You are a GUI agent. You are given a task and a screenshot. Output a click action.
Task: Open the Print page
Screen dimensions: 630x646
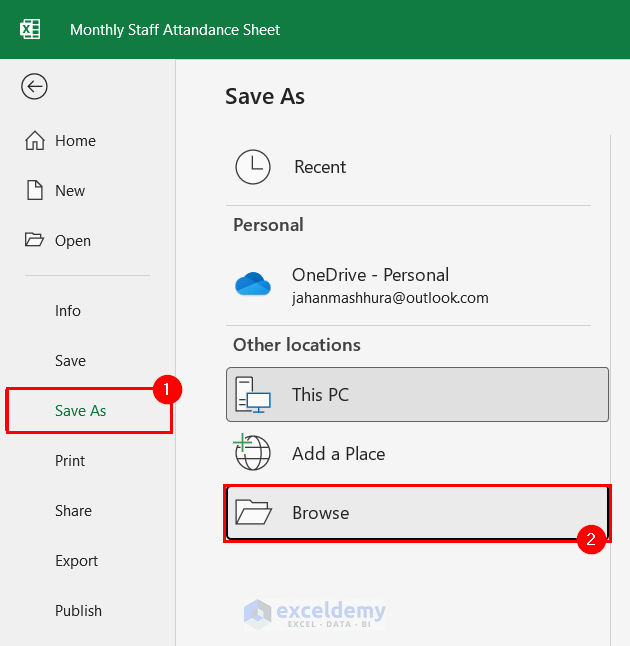point(70,461)
